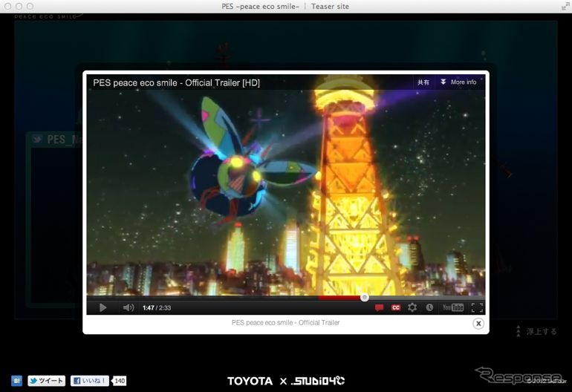Expand the More info panel
The height and width of the screenshot is (392, 572).
coord(458,82)
